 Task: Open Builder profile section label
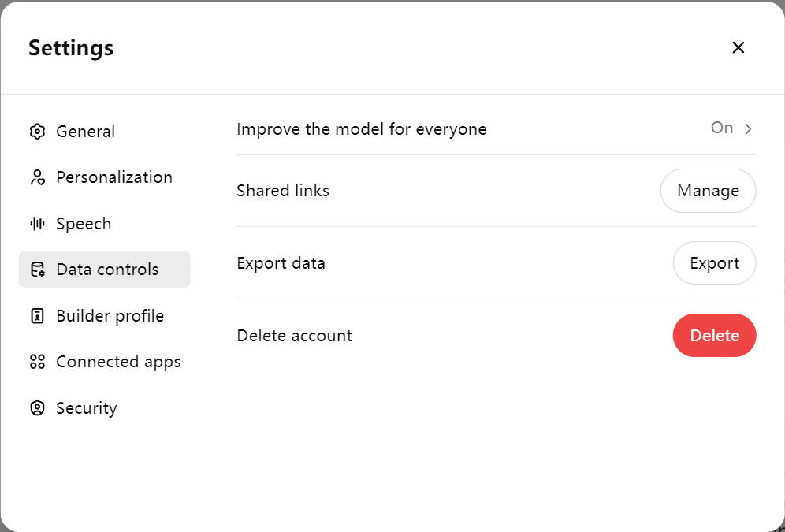pyautogui.click(x=110, y=316)
